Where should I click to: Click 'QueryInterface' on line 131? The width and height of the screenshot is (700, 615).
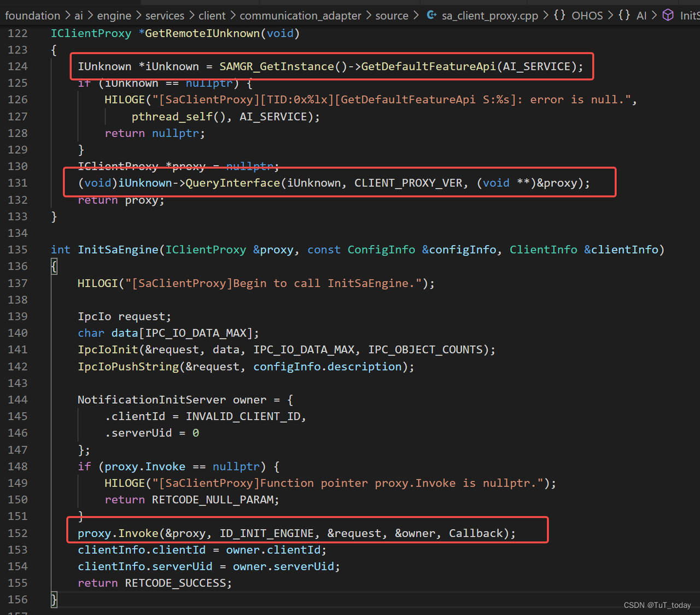tap(233, 183)
